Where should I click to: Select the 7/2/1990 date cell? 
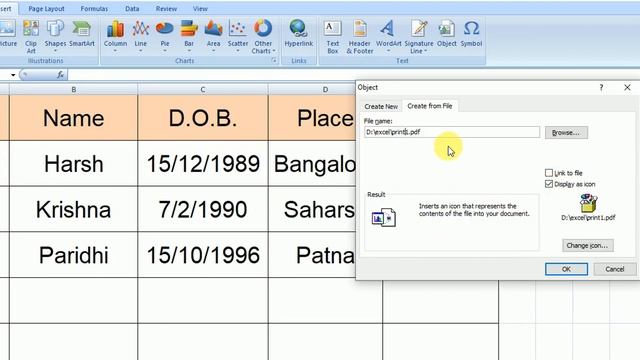point(203,209)
